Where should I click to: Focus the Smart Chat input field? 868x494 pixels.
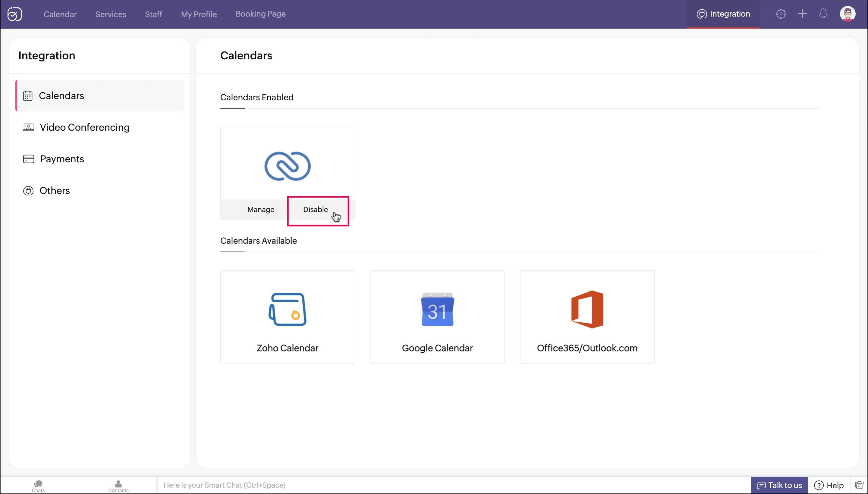(453, 485)
